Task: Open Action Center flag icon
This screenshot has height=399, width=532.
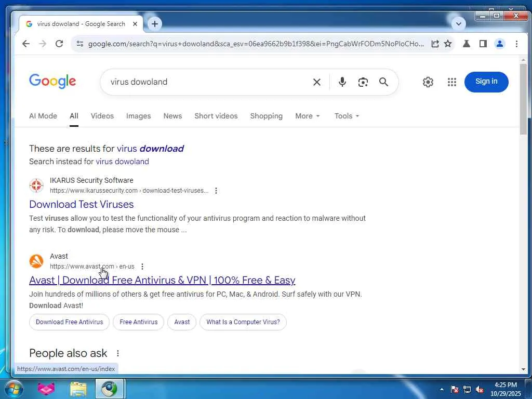Action: coord(455,389)
